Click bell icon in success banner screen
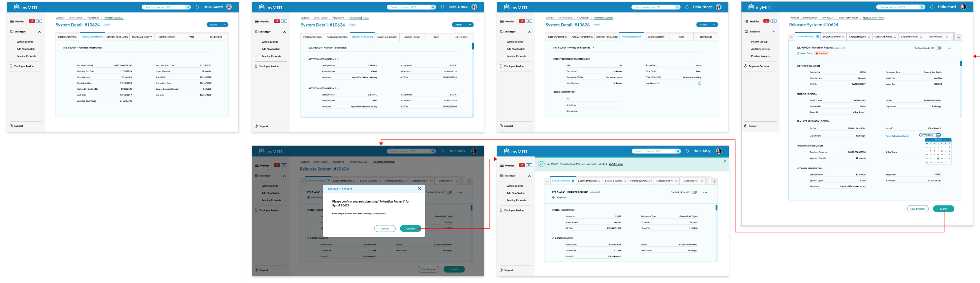980x283 pixels. [x=688, y=151]
